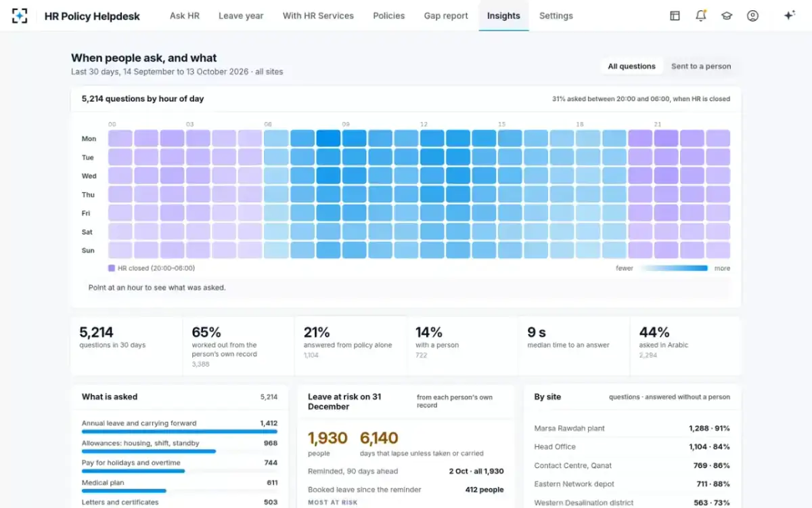The image size is (812, 508).
Task: Click the Sun row label in heatmap
Action: (x=88, y=251)
